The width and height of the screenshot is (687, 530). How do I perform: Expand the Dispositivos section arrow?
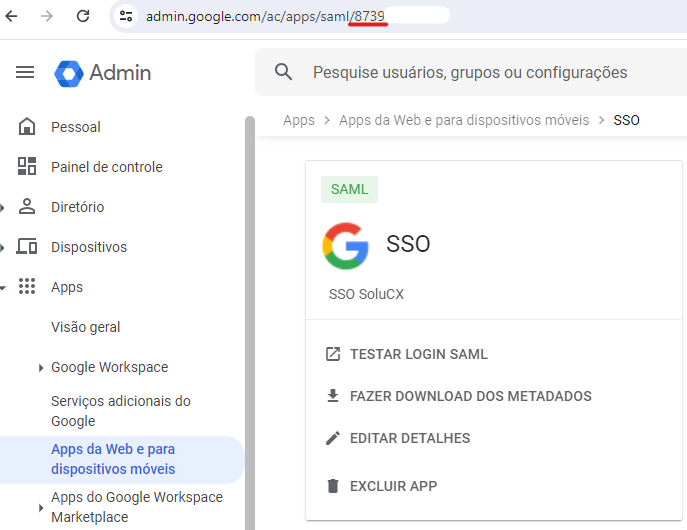click(x=4, y=247)
